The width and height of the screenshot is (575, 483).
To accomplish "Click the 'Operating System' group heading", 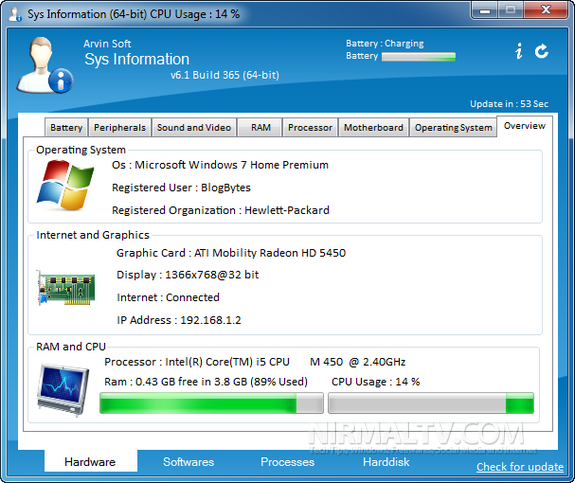I will [81, 150].
